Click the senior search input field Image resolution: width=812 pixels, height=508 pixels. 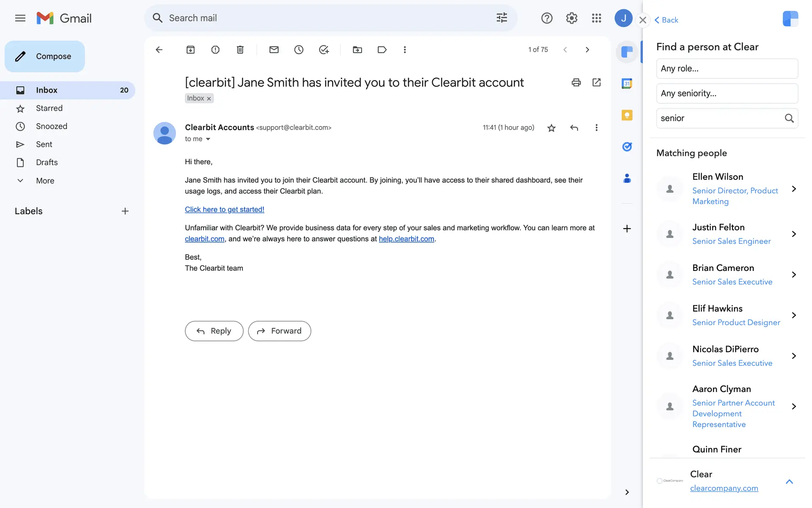pyautogui.click(x=719, y=118)
